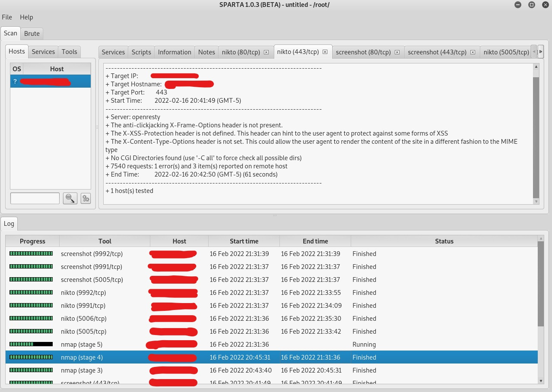
Task: Open the Scripts tab
Action: pos(141,52)
